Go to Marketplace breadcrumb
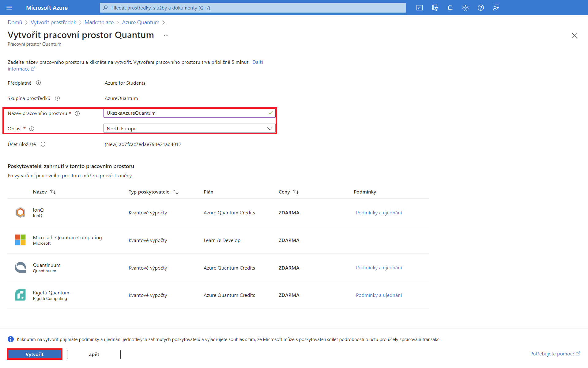The height and width of the screenshot is (368, 588). [99, 22]
